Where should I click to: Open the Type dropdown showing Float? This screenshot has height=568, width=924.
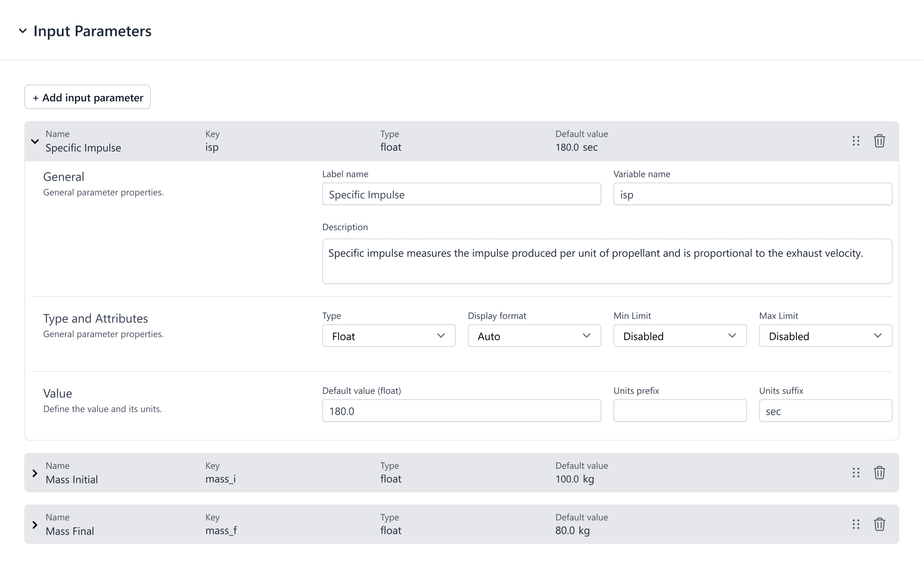388,336
